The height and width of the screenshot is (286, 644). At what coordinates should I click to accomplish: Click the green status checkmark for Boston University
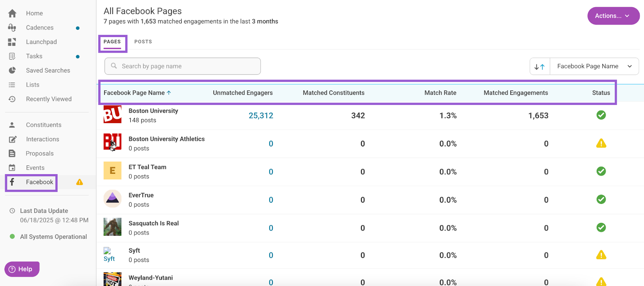[x=601, y=115]
